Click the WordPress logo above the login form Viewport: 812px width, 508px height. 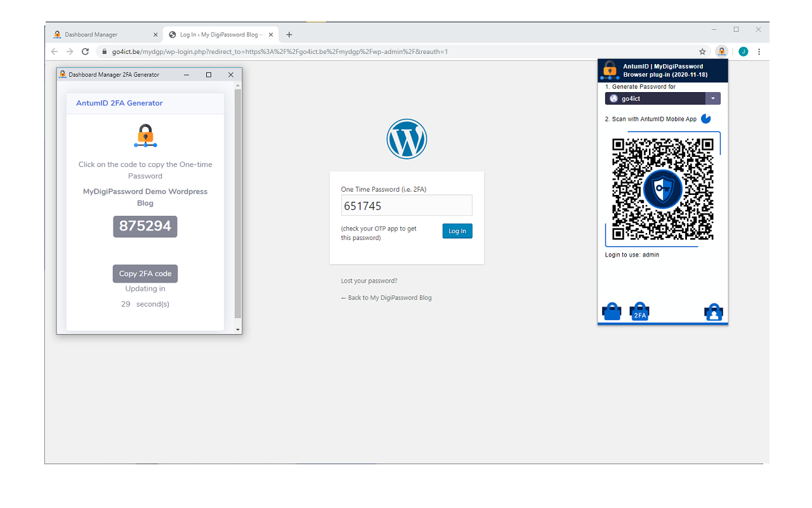[407, 138]
